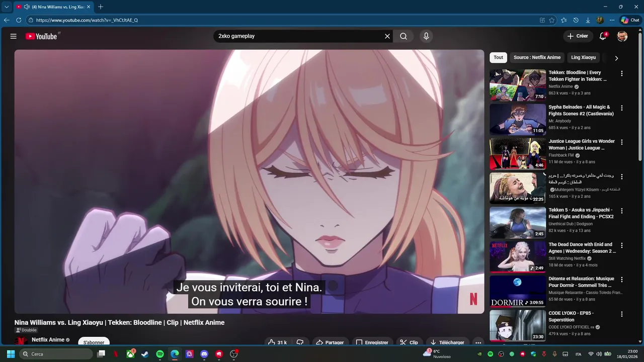Open options for The Dead Dance video
The width and height of the screenshot is (644, 362).
[621, 245]
